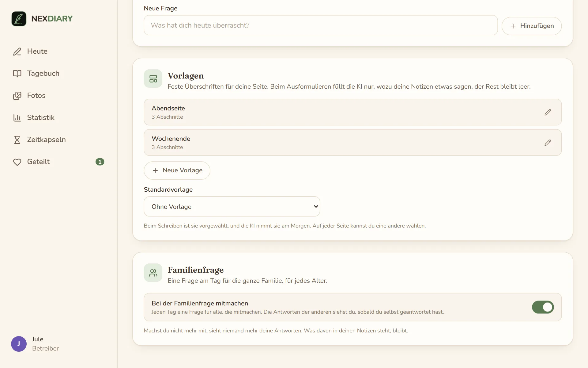Disable Bei der Familienfrage mitmachen switch
This screenshot has height=368, width=588.
click(x=543, y=307)
